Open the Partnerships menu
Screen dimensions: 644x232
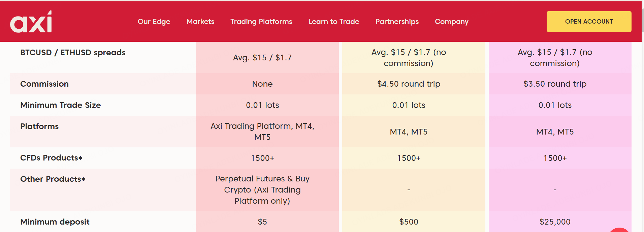[397, 22]
